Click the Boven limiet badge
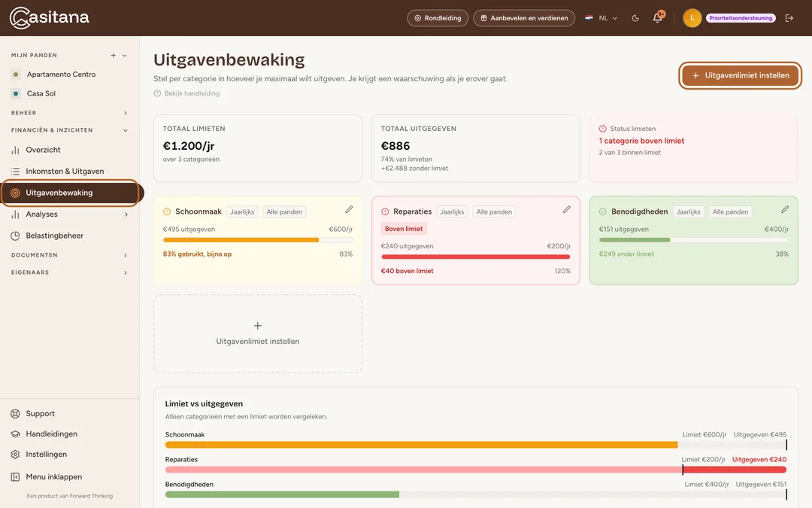 (404, 229)
